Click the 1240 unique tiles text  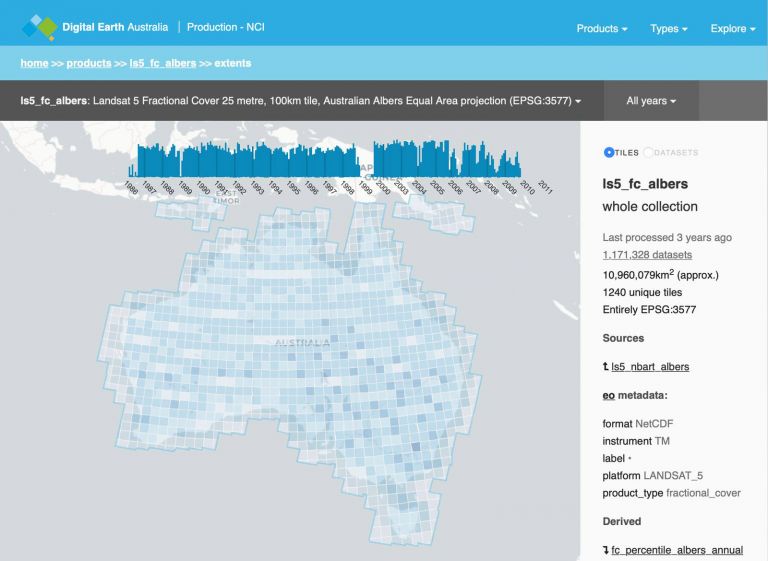(x=642, y=293)
